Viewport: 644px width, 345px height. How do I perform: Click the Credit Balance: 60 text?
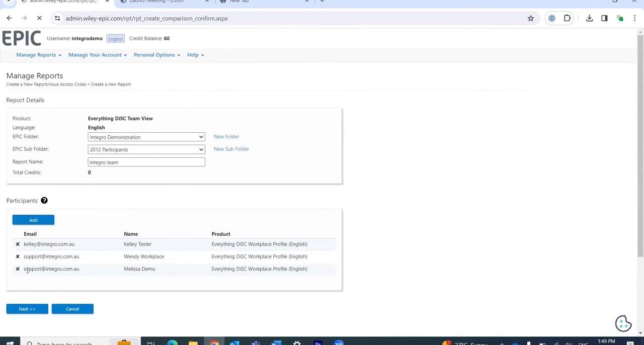[149, 38]
